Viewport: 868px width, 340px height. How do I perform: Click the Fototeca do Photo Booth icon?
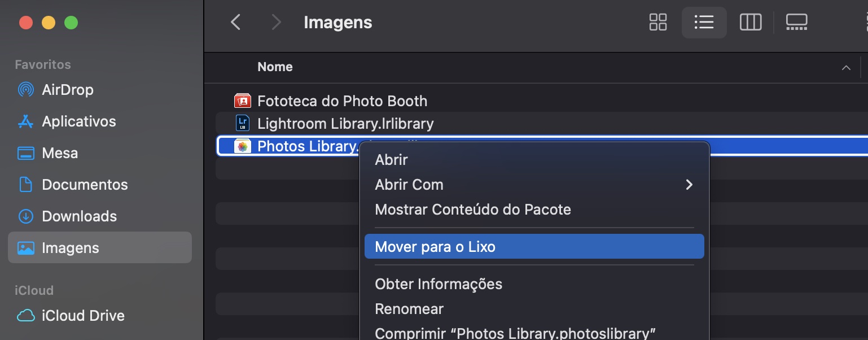coord(242,101)
